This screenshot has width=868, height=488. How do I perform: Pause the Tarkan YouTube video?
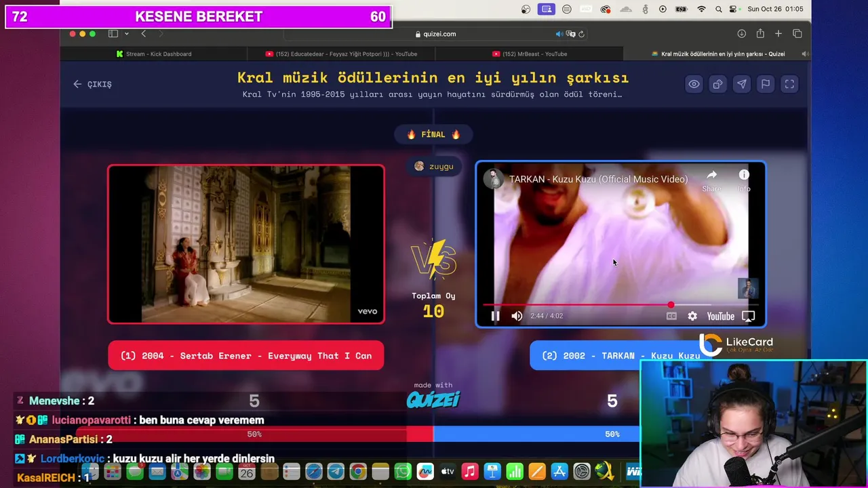point(495,316)
